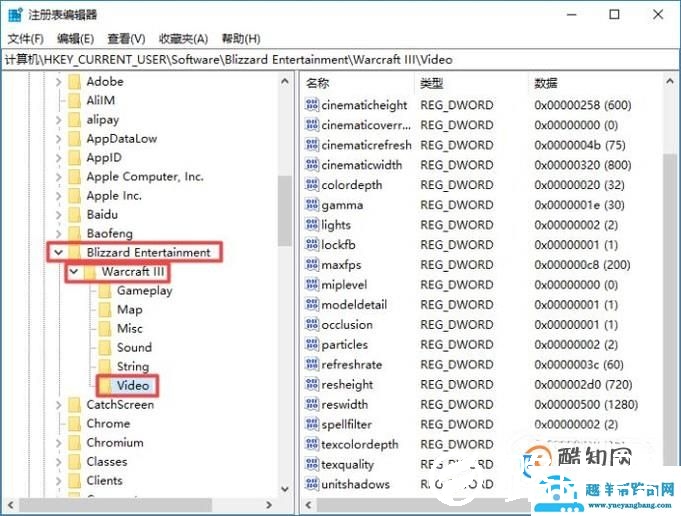Screen dimensions: 681x516
Task: Expand the Baidu key
Action: (59, 215)
